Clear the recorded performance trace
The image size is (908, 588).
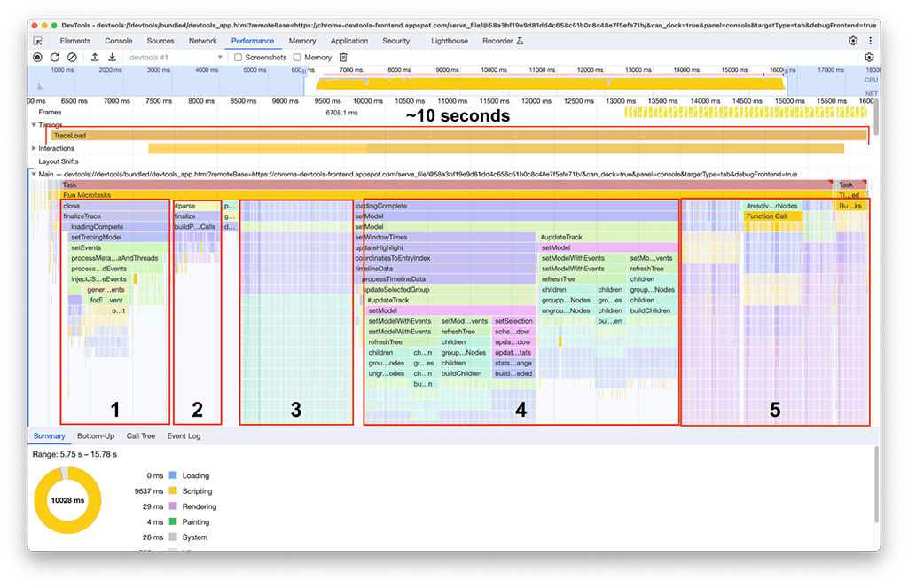74,58
